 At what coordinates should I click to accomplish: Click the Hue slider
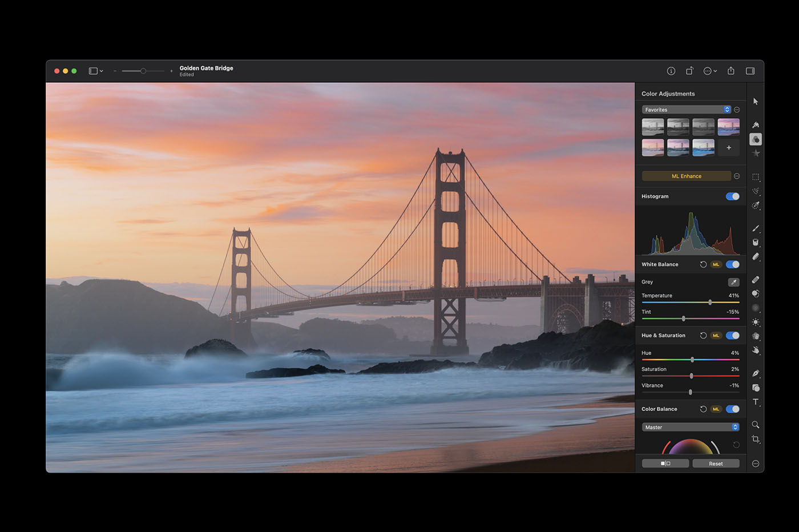pyautogui.click(x=691, y=360)
